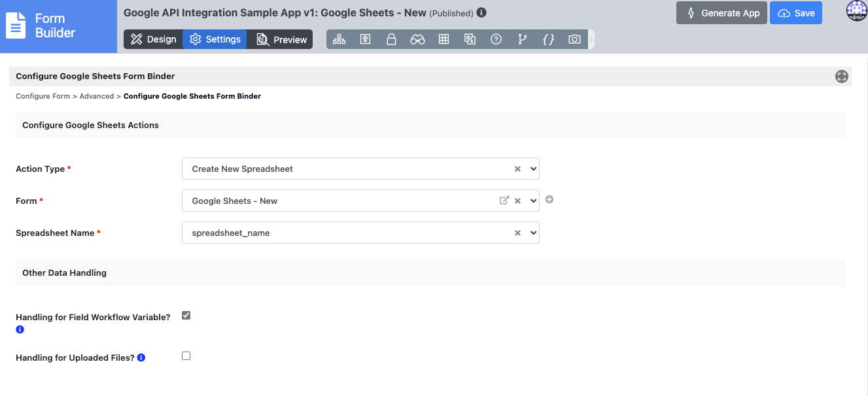The image size is (868, 396).
Task: Go to Configure Form breadcrumb
Action: [x=43, y=96]
